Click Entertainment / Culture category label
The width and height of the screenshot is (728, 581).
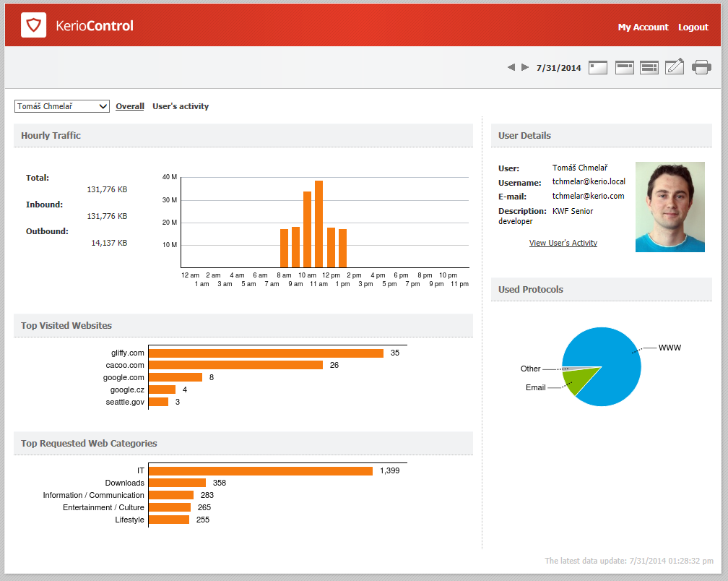click(x=103, y=507)
